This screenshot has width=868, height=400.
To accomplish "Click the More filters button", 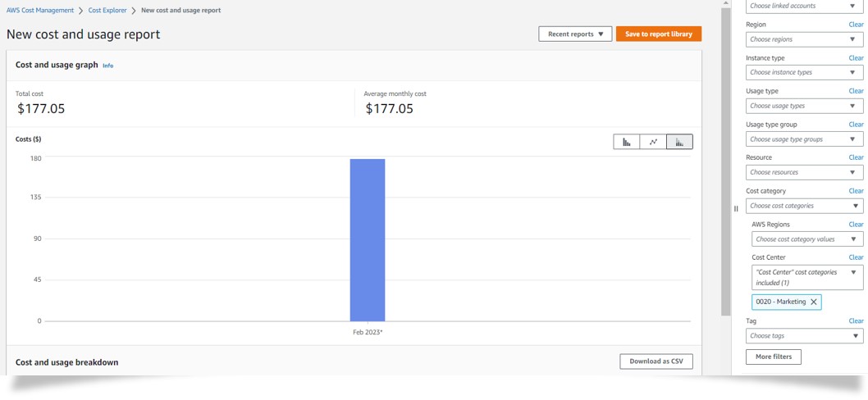I will coord(774,357).
